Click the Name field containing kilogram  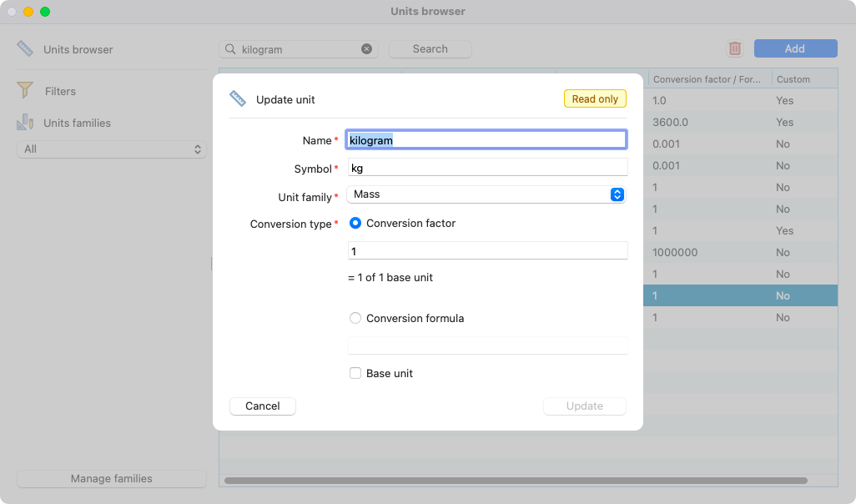pyautogui.click(x=486, y=140)
